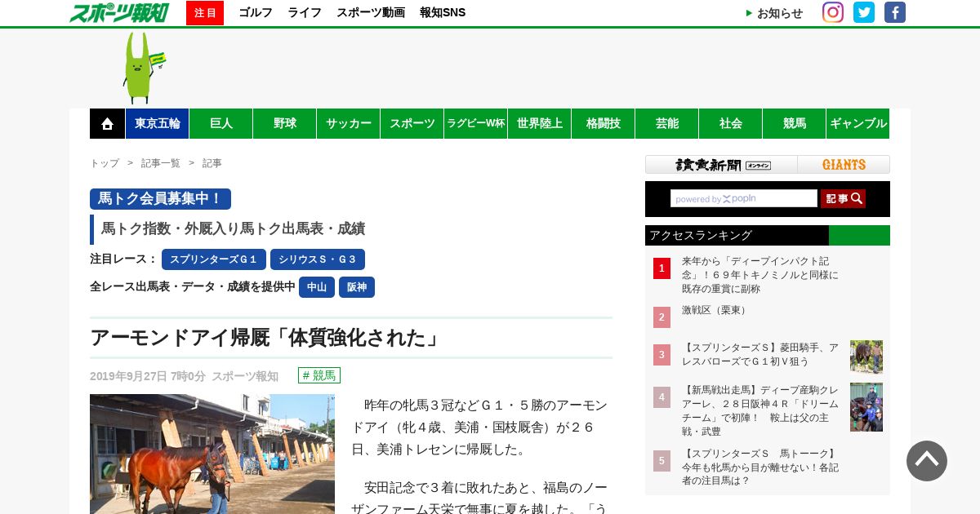Open the Instagram icon link
This screenshot has width=980, height=514.
coord(833,12)
